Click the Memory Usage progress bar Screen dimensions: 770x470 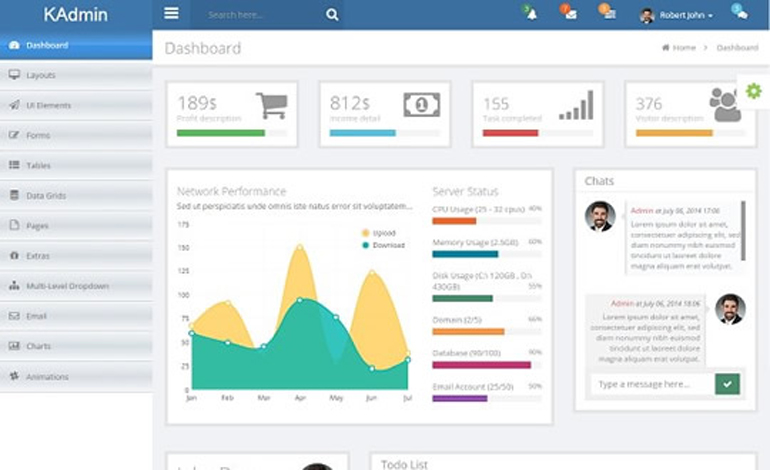point(487,254)
